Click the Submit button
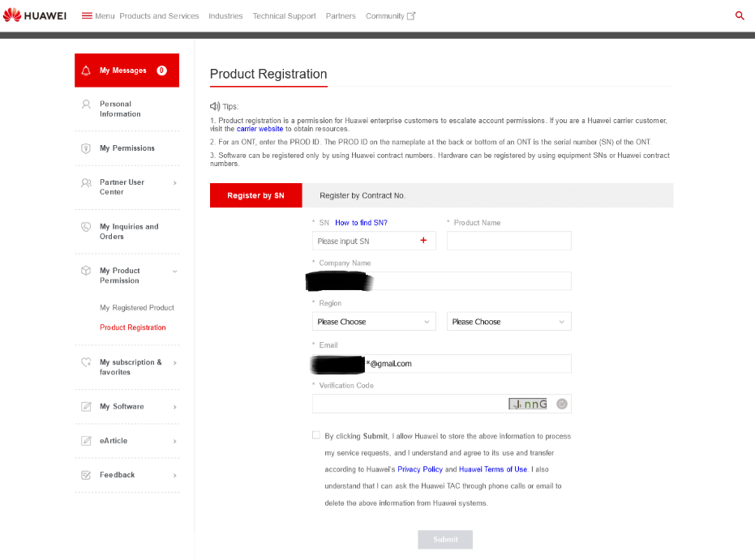Screen dimensions: 755x560 pos(445,539)
